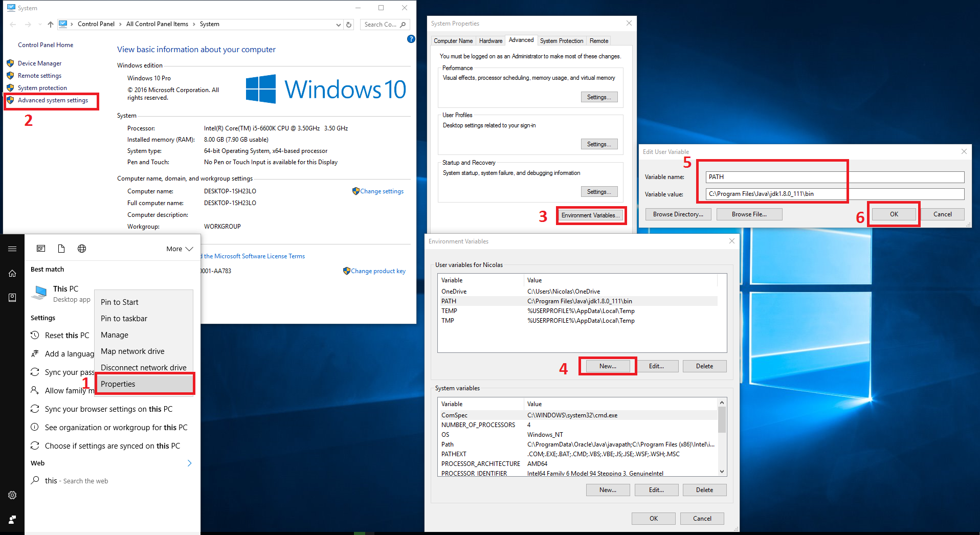The height and width of the screenshot is (535, 980).
Task: Click the refresh icon in address bar
Action: (x=349, y=25)
